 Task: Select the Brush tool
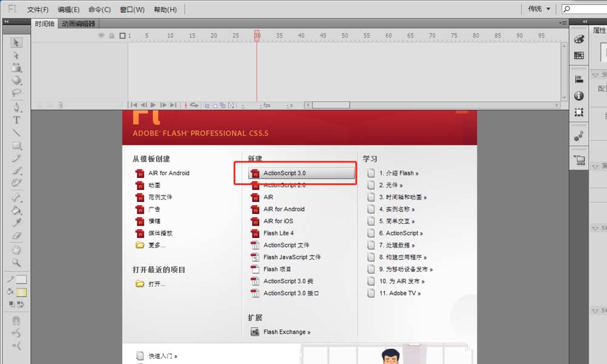tap(16, 170)
